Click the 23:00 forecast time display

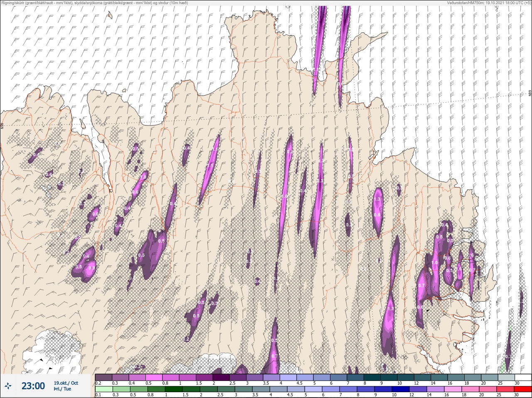pos(33,386)
